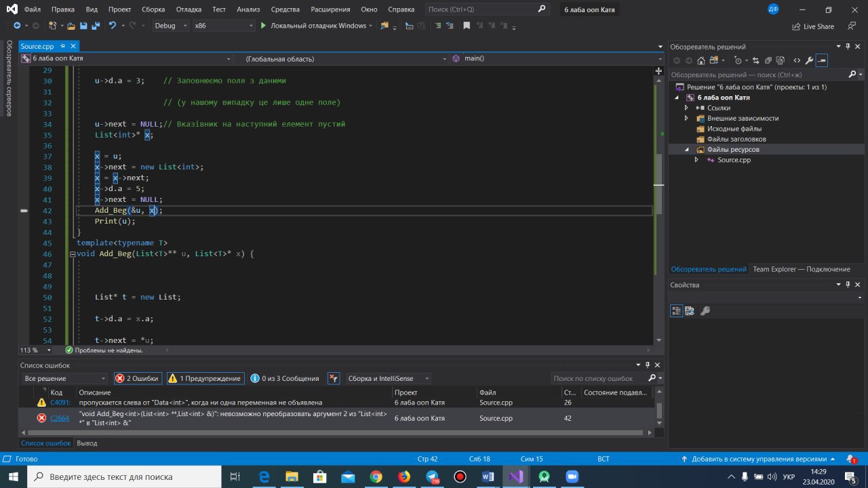Image resolution: width=868 pixels, height=488 pixels.
Task: Close the Source.cpp tab
Action: 73,46
